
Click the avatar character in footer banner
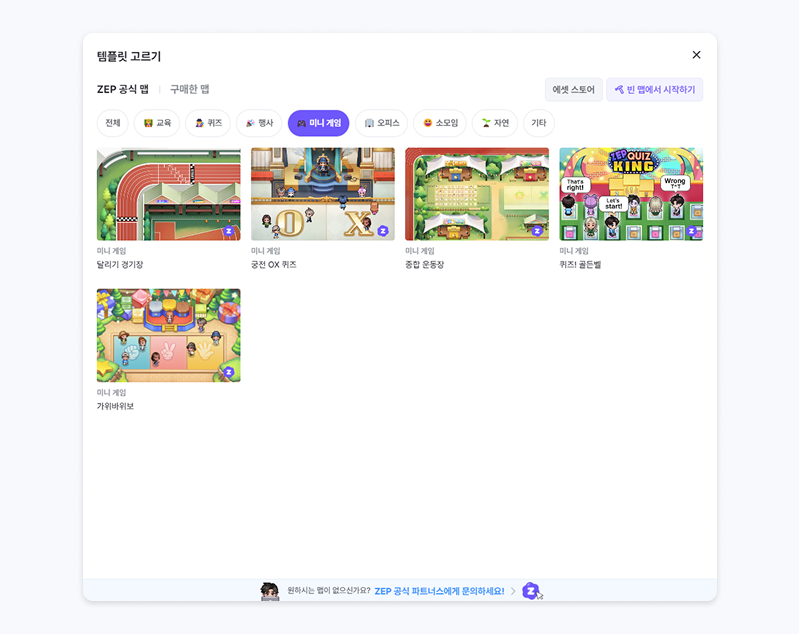coord(270,591)
